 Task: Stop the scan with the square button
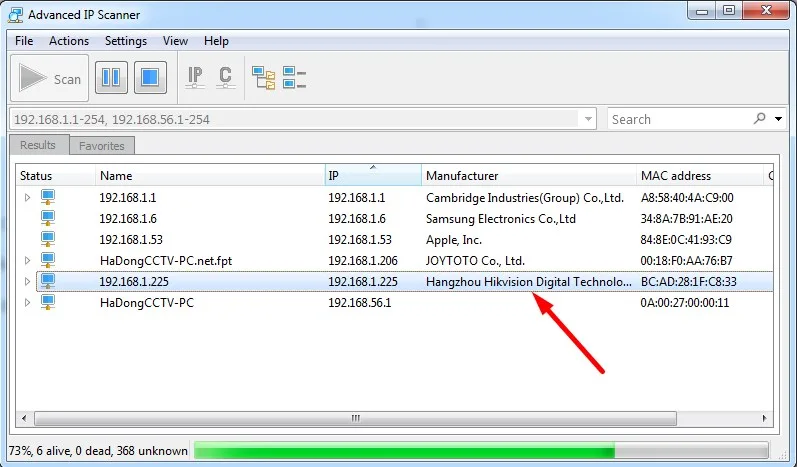[x=150, y=78]
